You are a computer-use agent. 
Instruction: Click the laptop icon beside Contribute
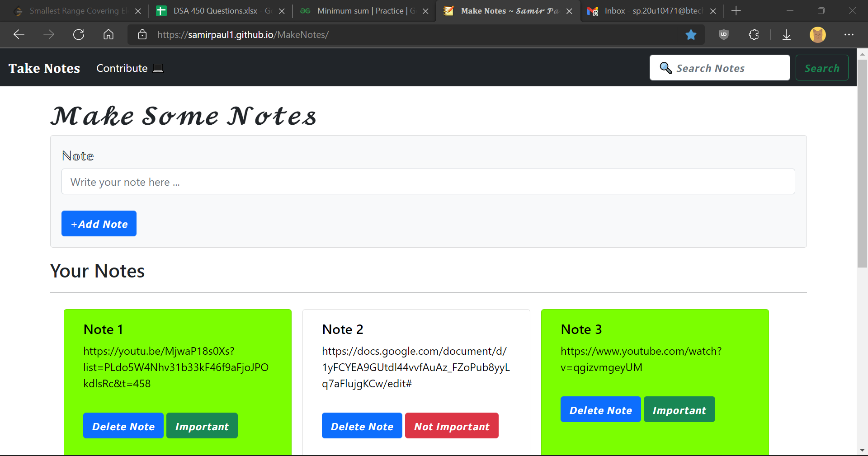coord(158,68)
